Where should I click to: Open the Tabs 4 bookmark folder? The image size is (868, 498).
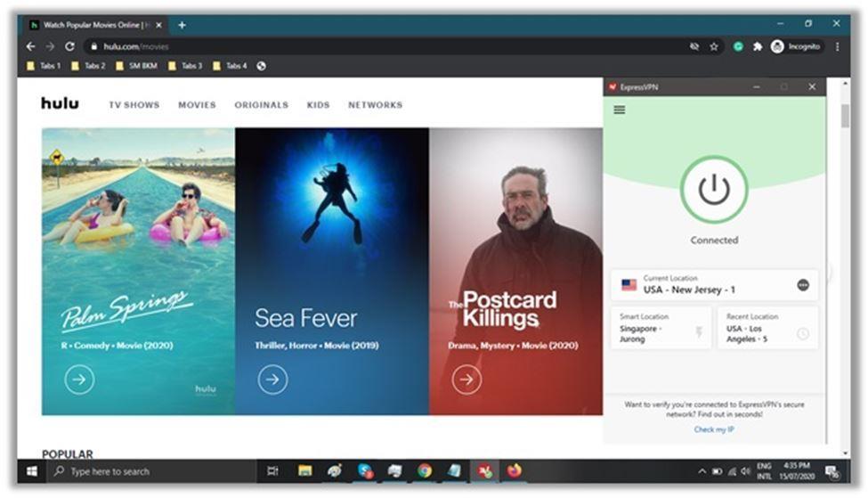229,66
